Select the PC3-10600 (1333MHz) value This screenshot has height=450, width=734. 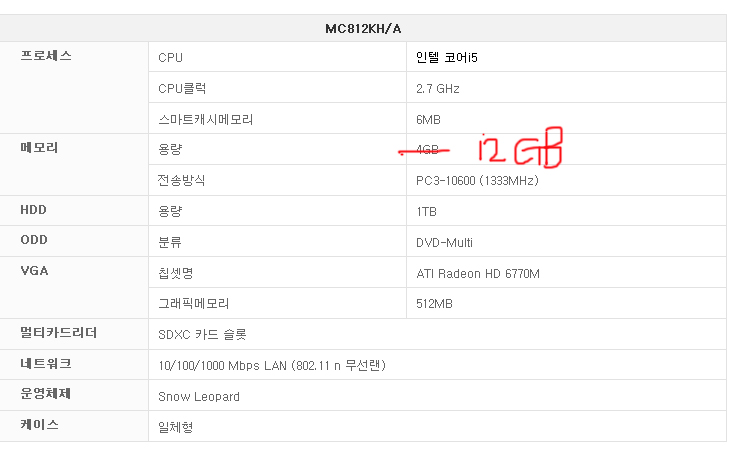[478, 181]
